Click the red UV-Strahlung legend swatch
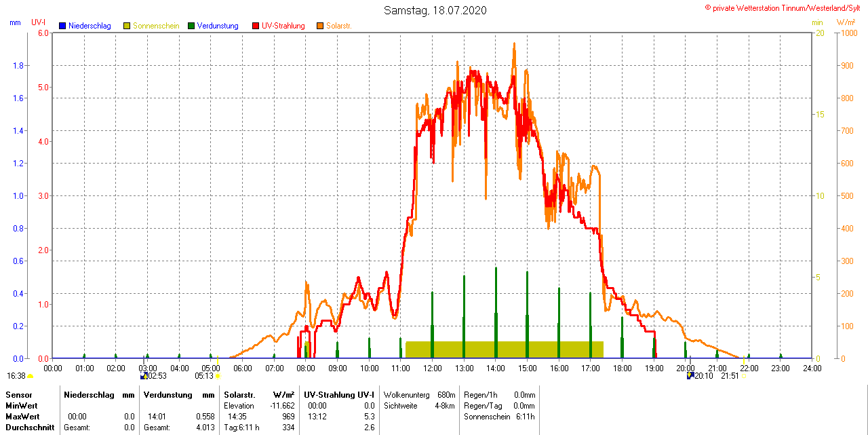 tap(256, 26)
